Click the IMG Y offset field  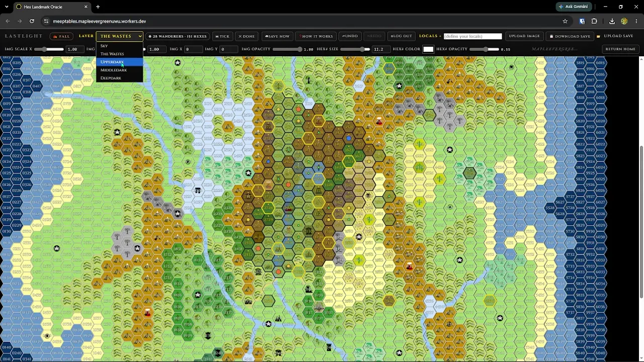coord(228,49)
